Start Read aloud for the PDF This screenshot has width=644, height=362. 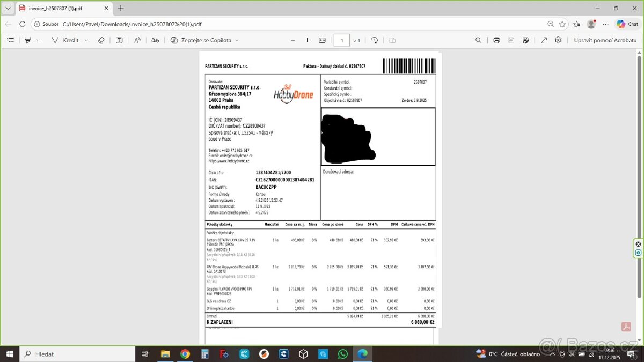137,40
